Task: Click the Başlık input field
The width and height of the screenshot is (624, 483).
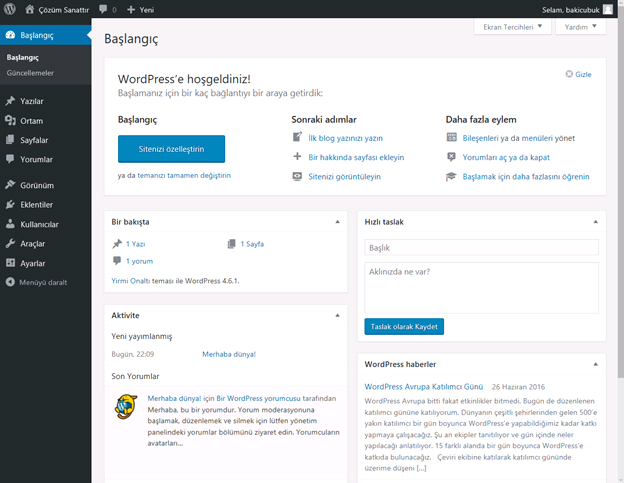Action: (482, 247)
